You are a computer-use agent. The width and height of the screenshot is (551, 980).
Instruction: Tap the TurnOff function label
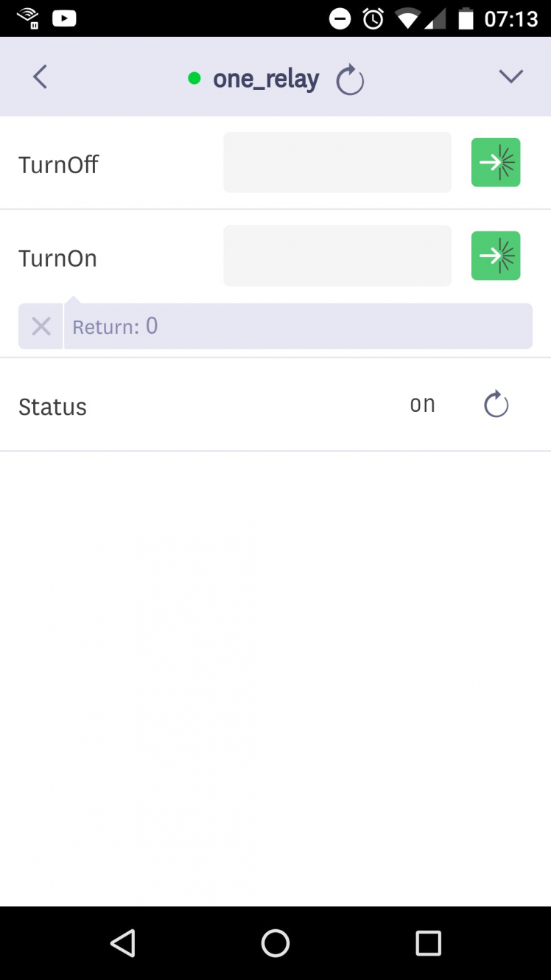59,164
